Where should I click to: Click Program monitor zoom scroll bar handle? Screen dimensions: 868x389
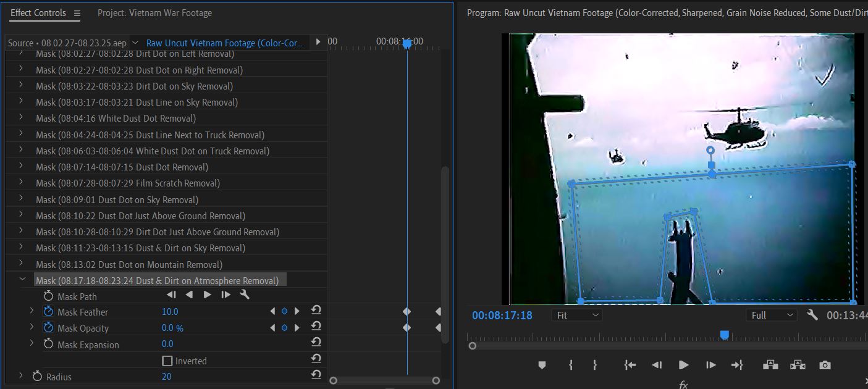pos(473,346)
